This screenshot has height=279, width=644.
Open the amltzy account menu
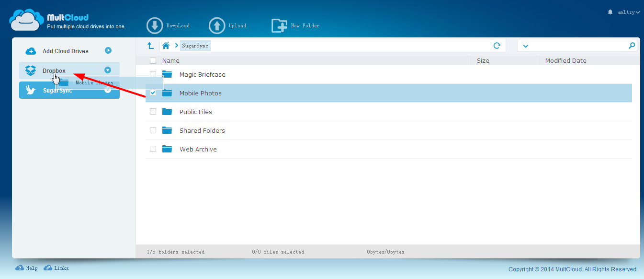pos(628,12)
